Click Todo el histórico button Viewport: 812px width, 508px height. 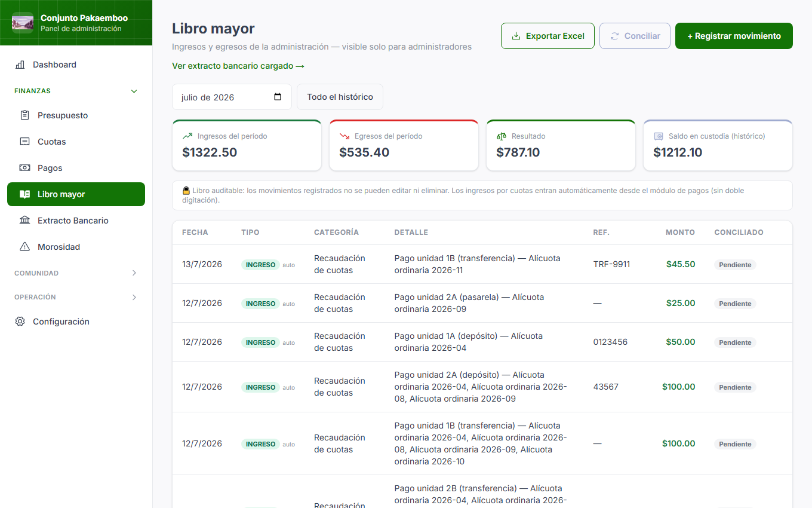point(340,97)
